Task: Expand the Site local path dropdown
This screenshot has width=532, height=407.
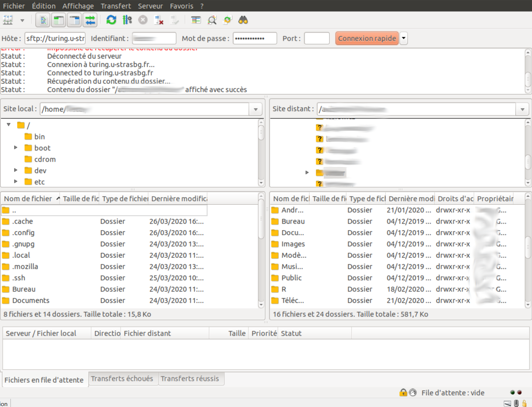Action: click(256, 109)
